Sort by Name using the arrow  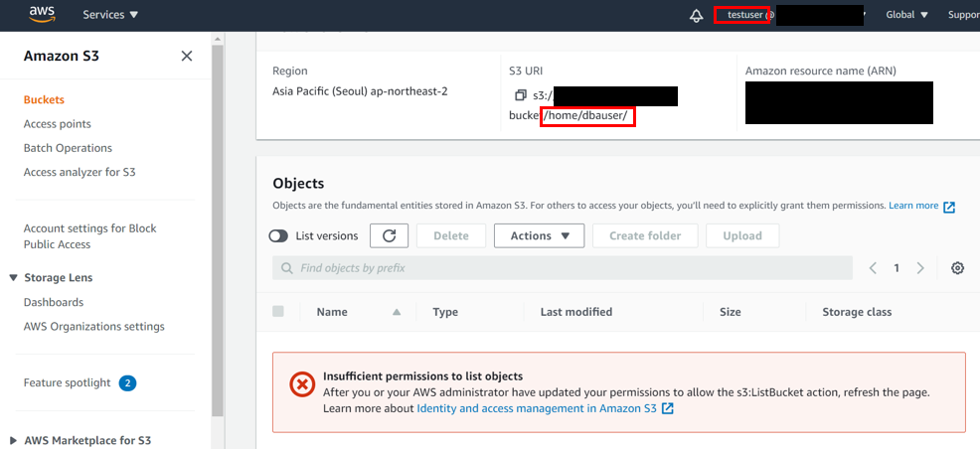coord(397,312)
